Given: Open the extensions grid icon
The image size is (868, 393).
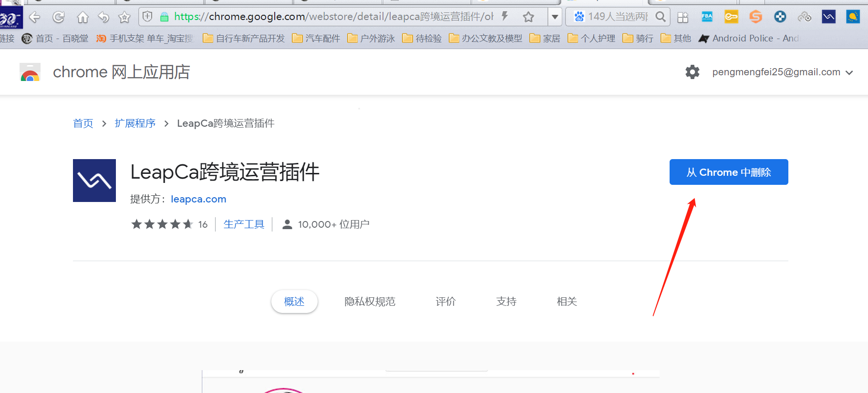Looking at the screenshot, I should pyautogui.click(x=683, y=18).
